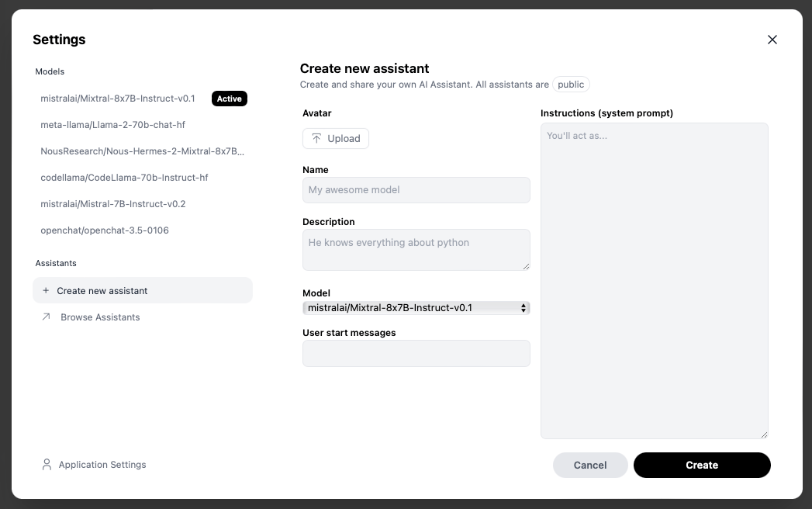Click the Active badge on Mixtral model
This screenshot has height=509, width=812.
tap(229, 99)
